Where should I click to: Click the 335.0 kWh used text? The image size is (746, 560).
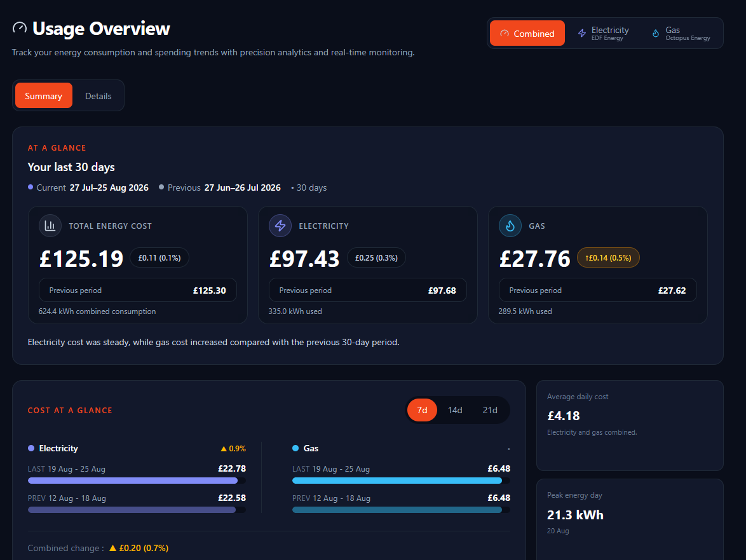295,311
